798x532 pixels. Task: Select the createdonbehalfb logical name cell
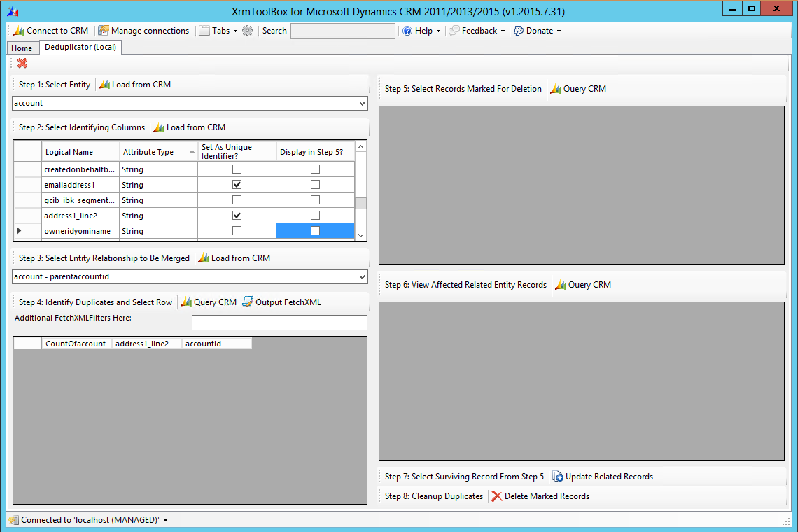coord(80,169)
